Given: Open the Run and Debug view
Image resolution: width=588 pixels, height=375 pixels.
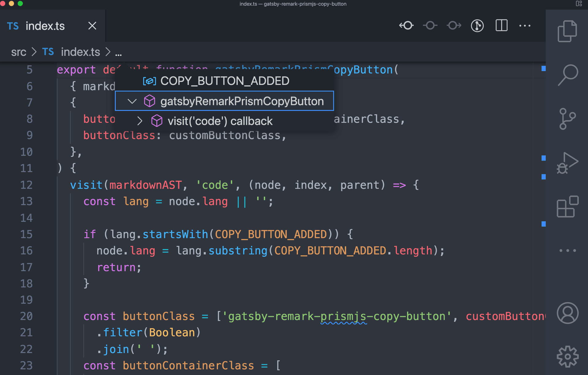Looking at the screenshot, I should pos(567,163).
